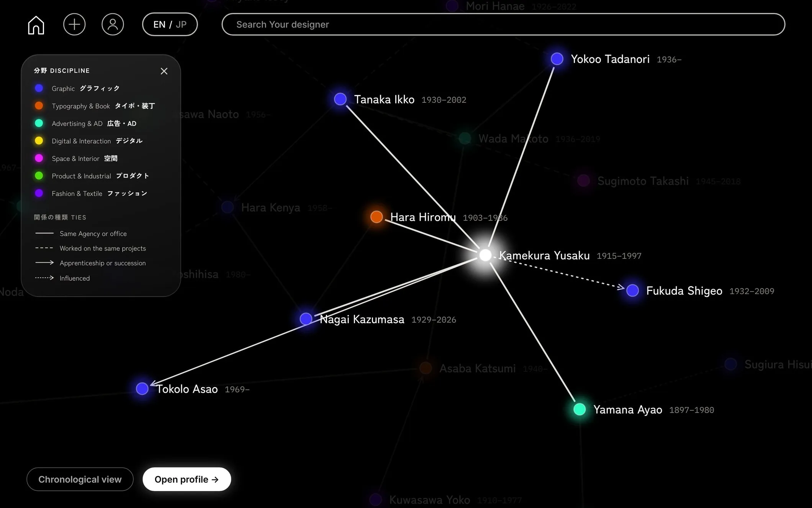The image size is (812, 508).
Task: Select the dimmed Sugiura node at right
Action: click(x=730, y=364)
